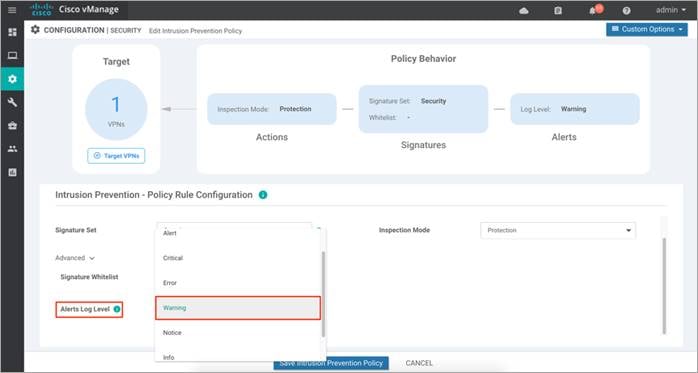The width and height of the screenshot is (698, 373).
Task: Click the Log Level Warning card
Action: coord(575,109)
